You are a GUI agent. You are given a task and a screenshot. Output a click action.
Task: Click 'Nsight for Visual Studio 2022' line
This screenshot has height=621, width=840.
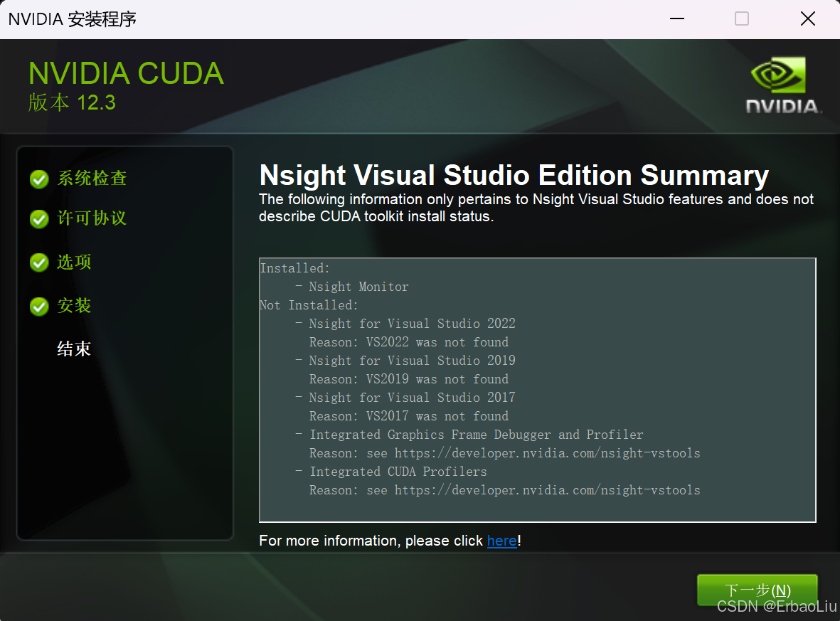(412, 324)
